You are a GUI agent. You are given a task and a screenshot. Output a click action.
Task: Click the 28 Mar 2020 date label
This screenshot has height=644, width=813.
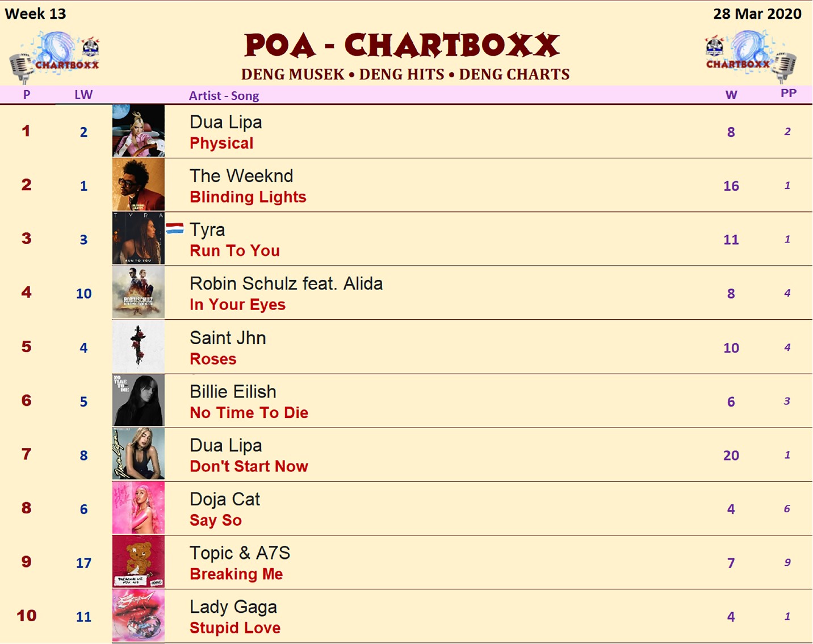757,14
